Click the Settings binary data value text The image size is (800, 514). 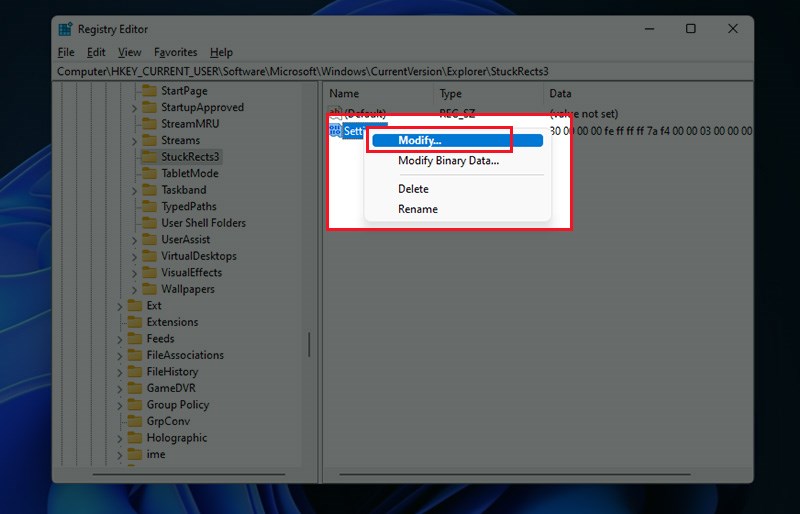tap(651, 131)
